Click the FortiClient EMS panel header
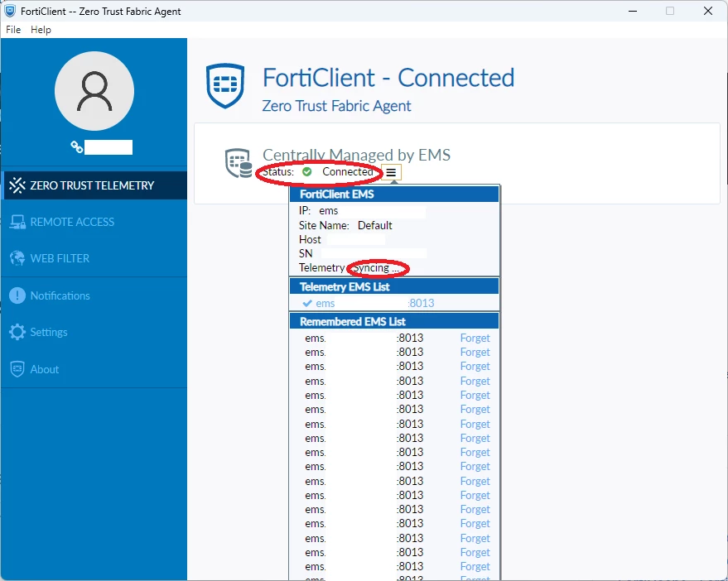The image size is (728, 581). pos(394,194)
